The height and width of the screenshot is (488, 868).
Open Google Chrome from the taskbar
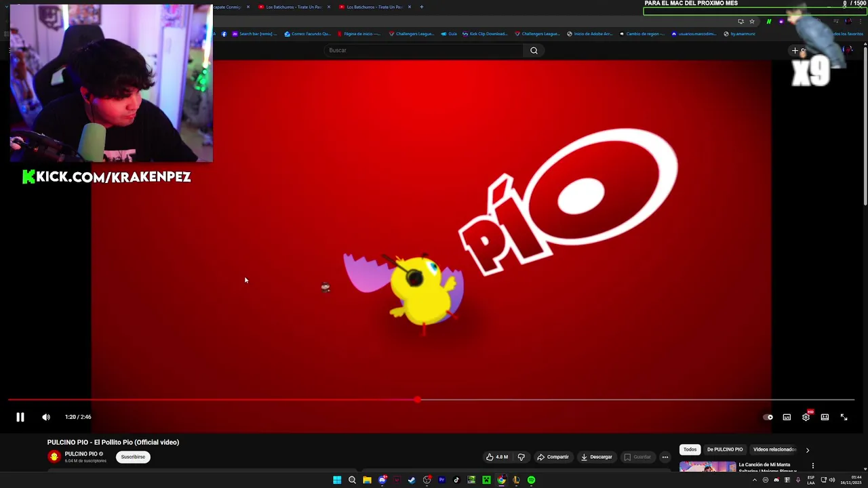[501, 480]
